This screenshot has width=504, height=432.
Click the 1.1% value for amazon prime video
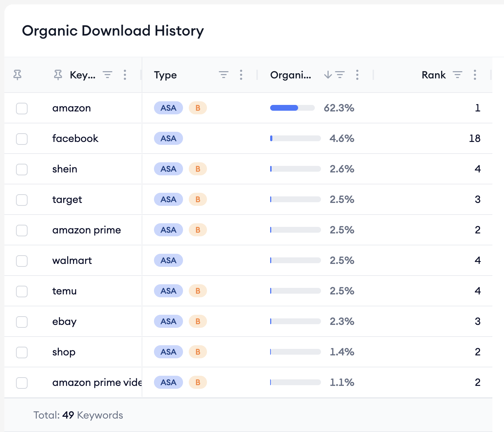pyautogui.click(x=342, y=382)
